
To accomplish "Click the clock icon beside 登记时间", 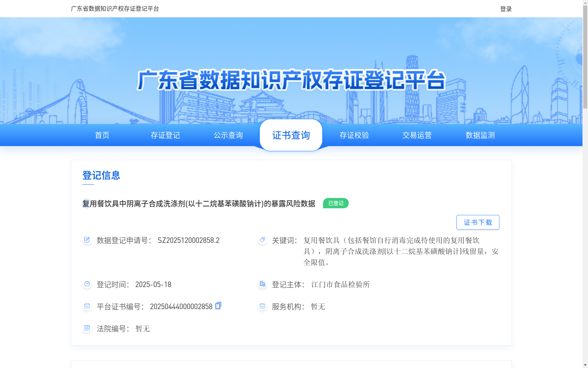I will click(87, 284).
